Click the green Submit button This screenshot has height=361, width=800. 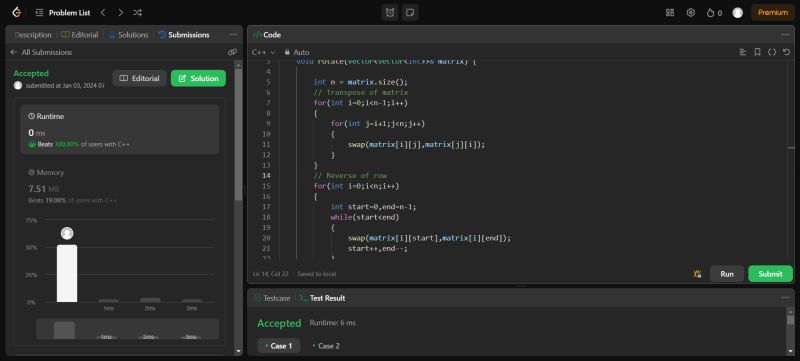[770, 274]
